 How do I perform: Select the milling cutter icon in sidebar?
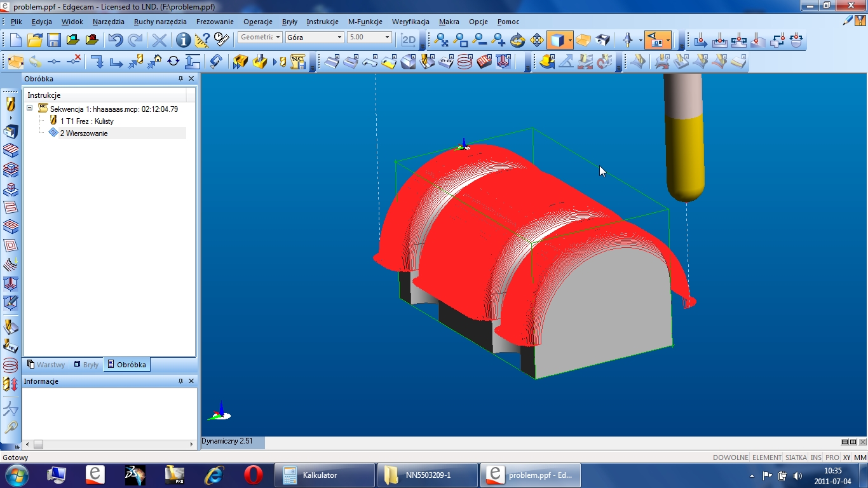point(10,104)
